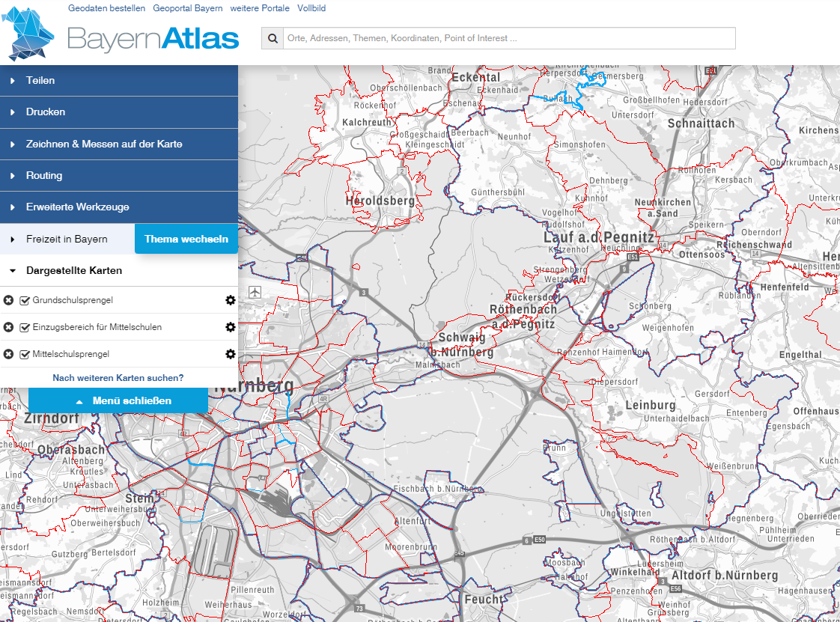Toggle Einzugsbereich für Mittelschulen checkbox
This screenshot has width=840, height=622.
(25, 327)
